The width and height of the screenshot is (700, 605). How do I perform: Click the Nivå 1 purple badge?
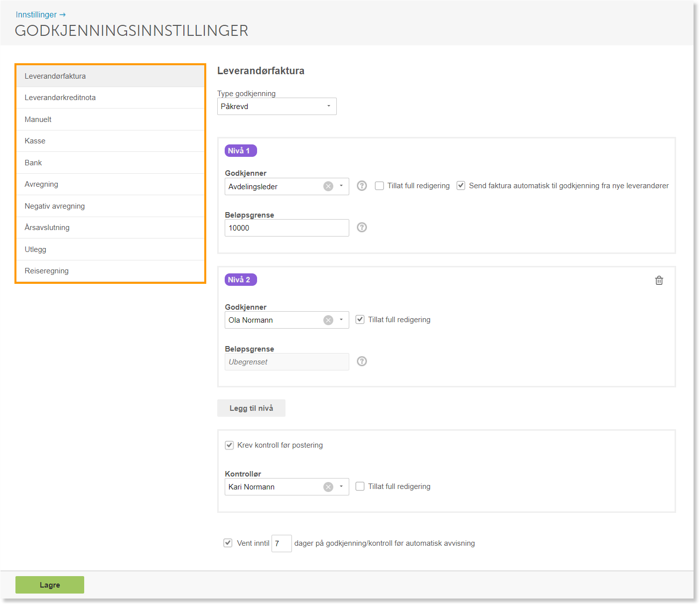[x=241, y=151]
